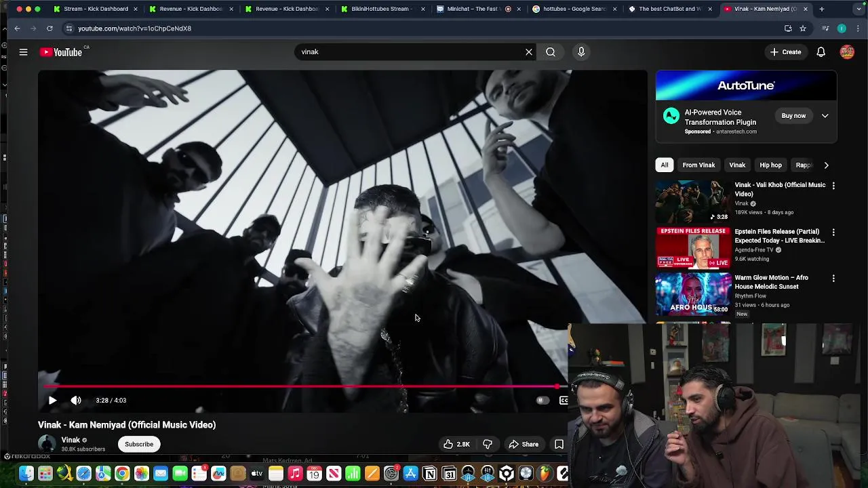Subscribe to the Vinak channel
Image resolution: width=868 pixels, height=488 pixels.
click(139, 445)
